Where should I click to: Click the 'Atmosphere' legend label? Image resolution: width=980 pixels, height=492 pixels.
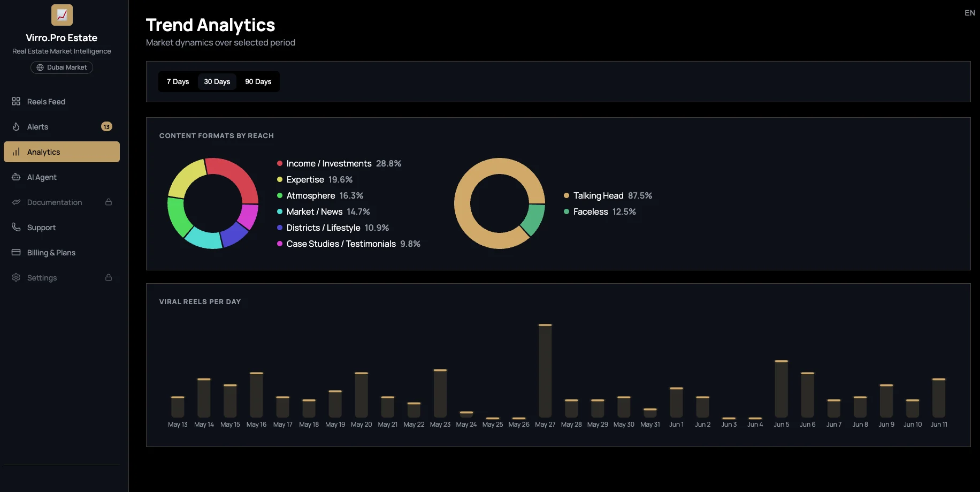click(311, 195)
